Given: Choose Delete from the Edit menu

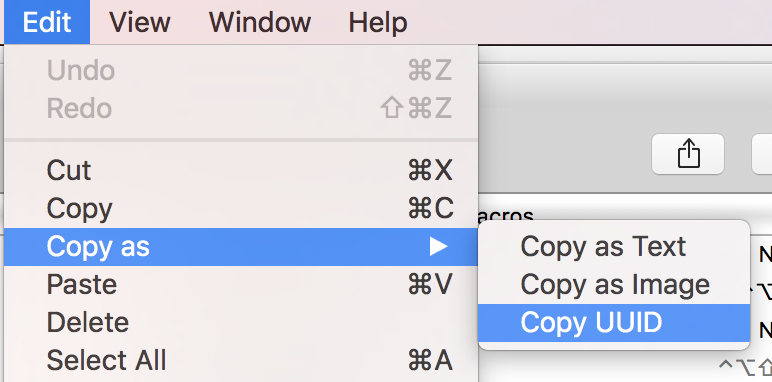Looking at the screenshot, I should (241, 322).
